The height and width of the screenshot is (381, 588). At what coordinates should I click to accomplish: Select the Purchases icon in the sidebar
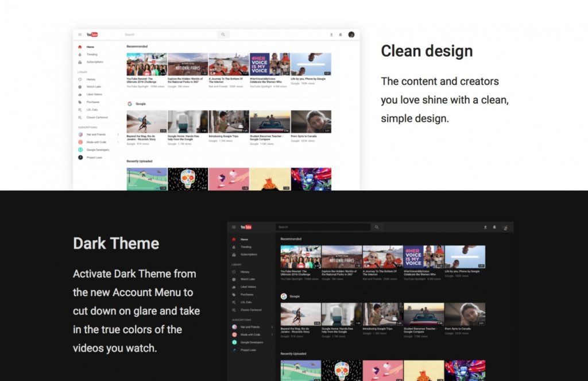click(80, 102)
